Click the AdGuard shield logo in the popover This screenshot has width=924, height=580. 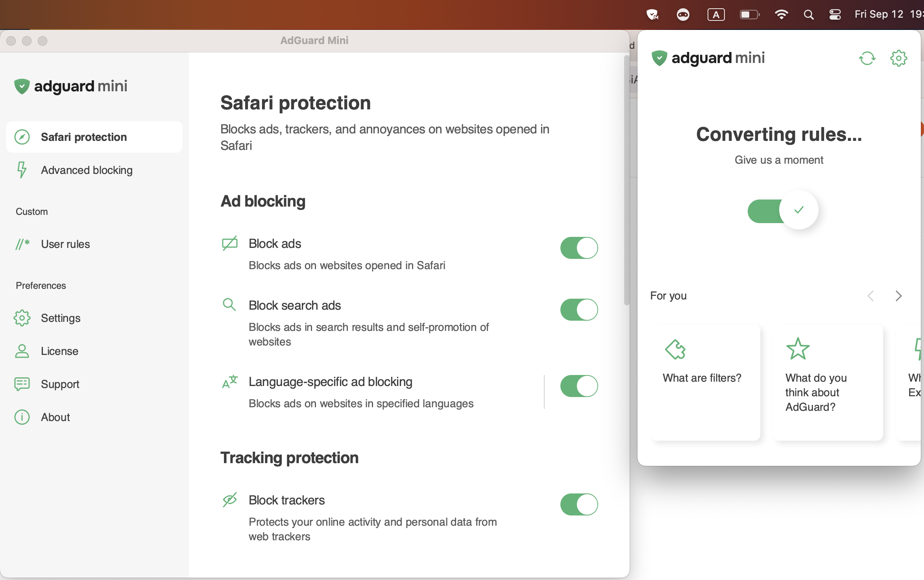tap(659, 57)
